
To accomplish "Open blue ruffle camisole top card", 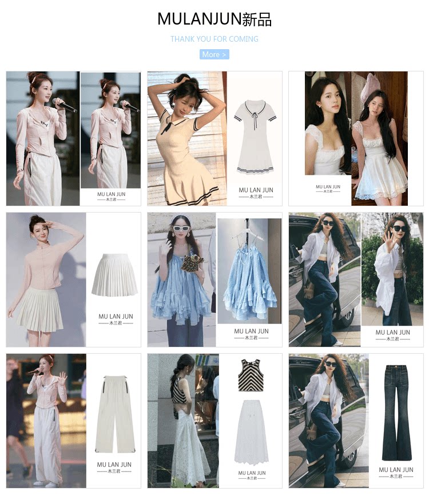I will click(214, 279).
